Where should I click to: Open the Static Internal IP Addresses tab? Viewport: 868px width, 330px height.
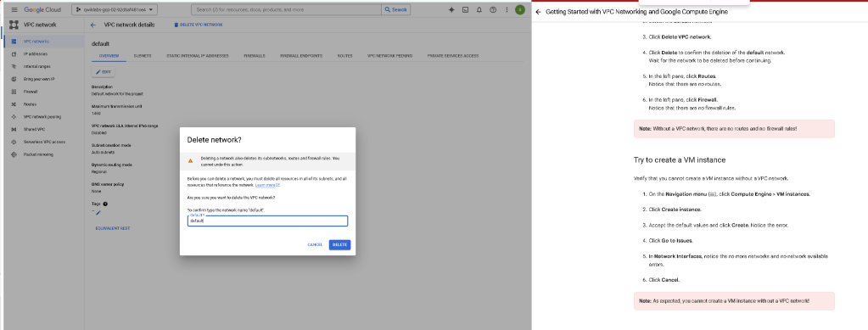point(198,56)
